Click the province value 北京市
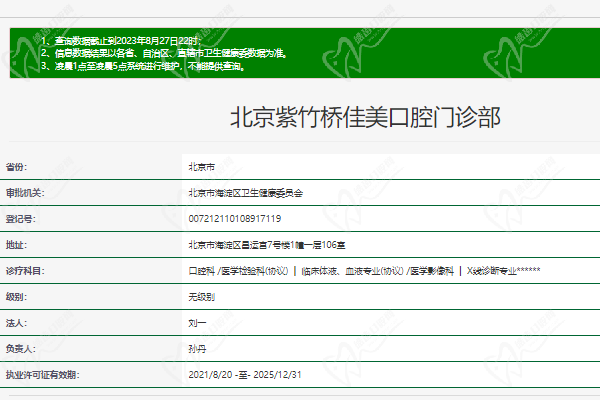 202,167
